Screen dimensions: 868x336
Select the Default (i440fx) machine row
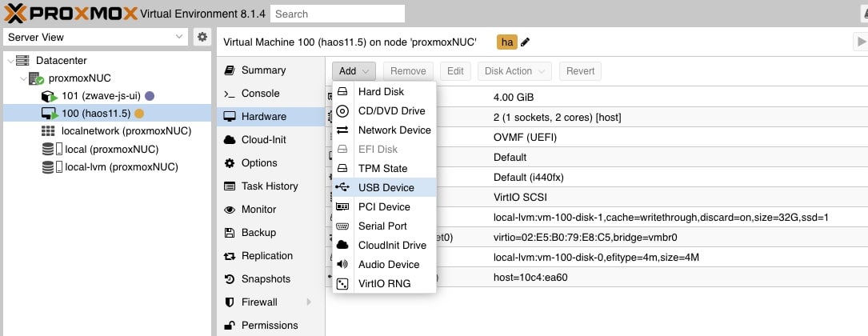coord(597,177)
